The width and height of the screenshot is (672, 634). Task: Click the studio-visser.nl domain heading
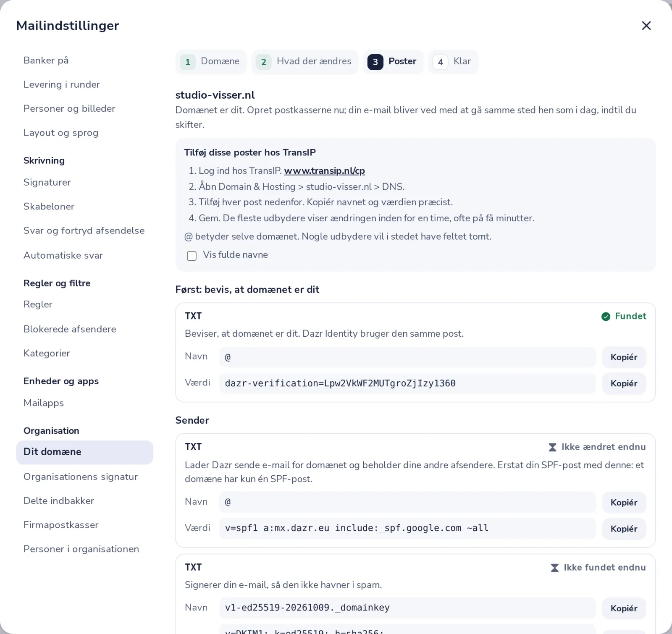click(x=215, y=95)
